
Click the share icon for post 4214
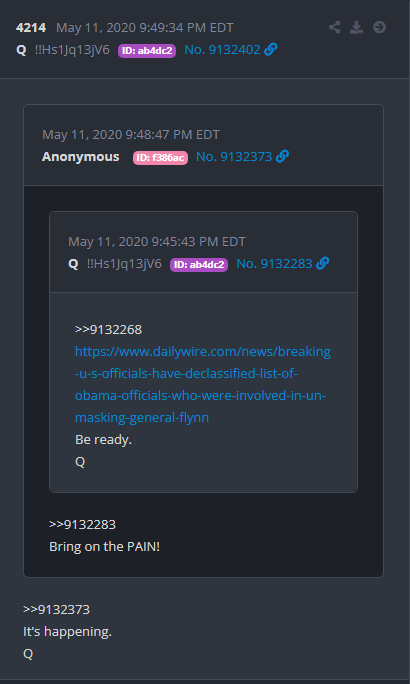335,27
